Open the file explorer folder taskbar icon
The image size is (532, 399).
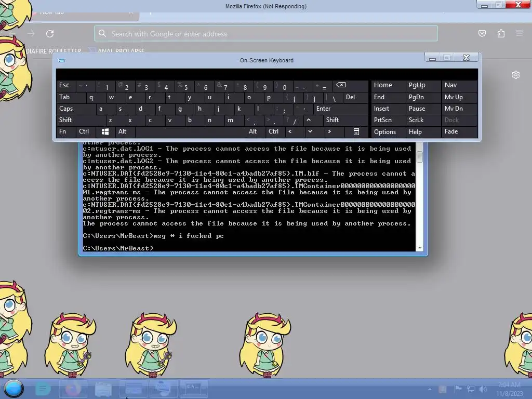pyautogui.click(x=103, y=389)
